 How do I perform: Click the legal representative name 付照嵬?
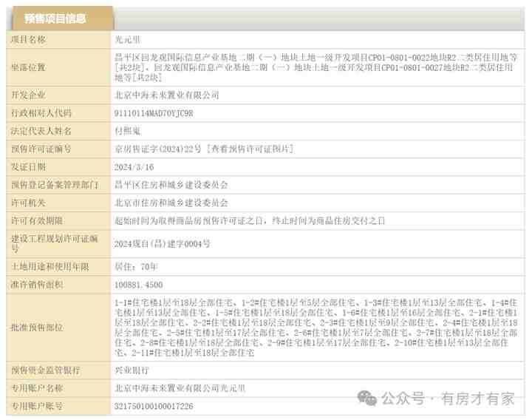pos(127,132)
